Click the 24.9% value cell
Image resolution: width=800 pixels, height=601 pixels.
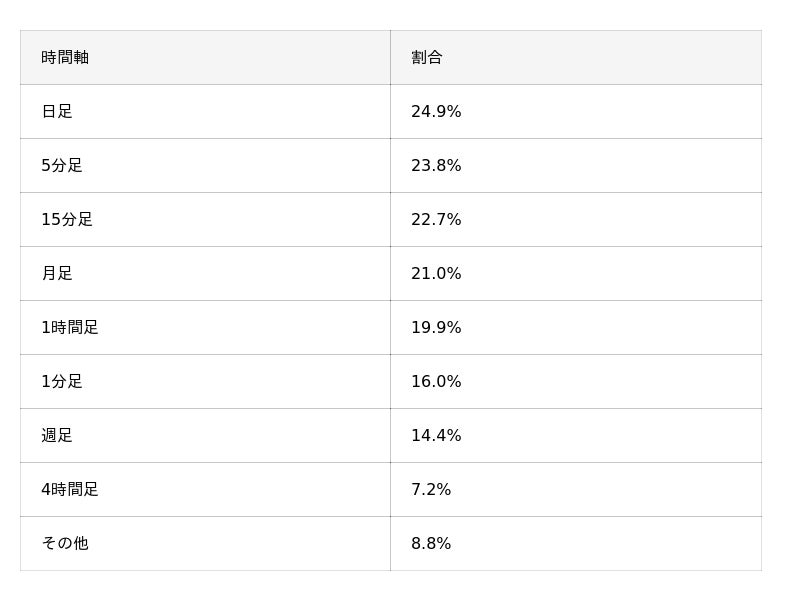coord(436,112)
